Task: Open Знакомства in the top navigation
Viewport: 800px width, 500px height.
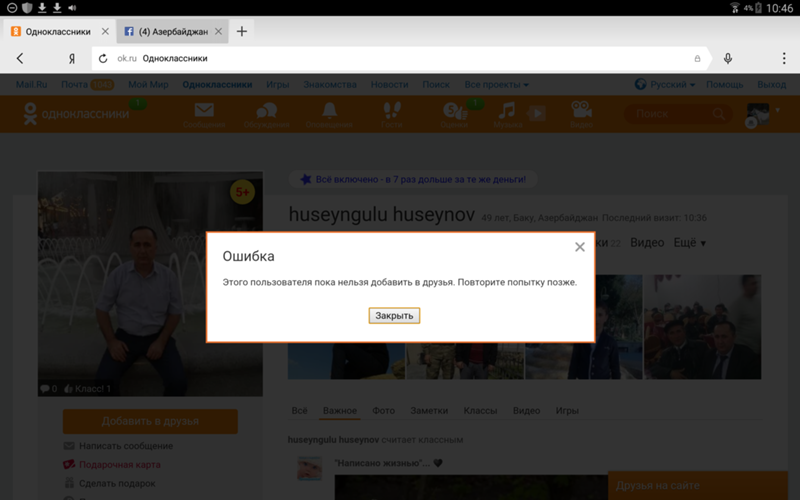Action: (x=330, y=85)
